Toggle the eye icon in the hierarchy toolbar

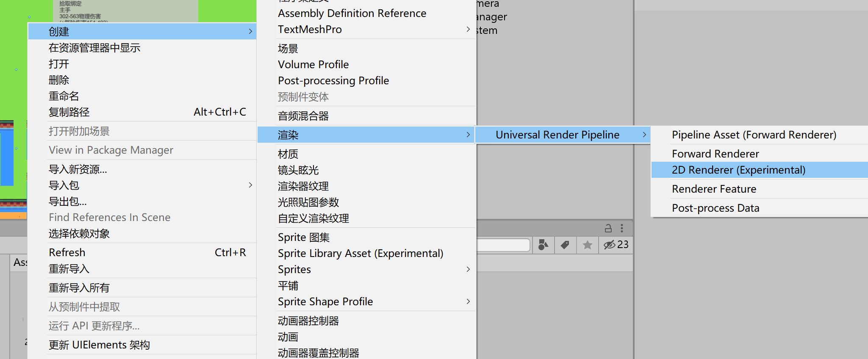(609, 245)
